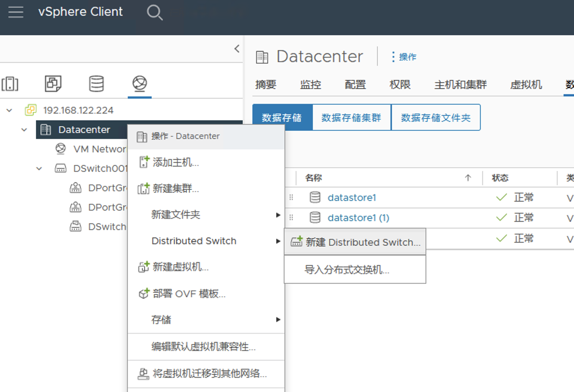Open the 权限 tab
The image size is (574, 392).
coord(400,85)
